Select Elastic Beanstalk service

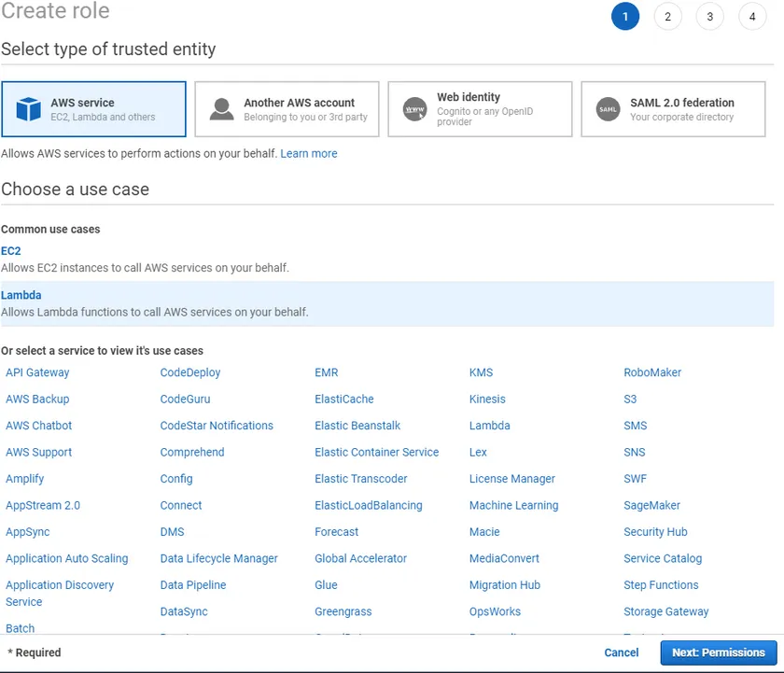(x=357, y=426)
